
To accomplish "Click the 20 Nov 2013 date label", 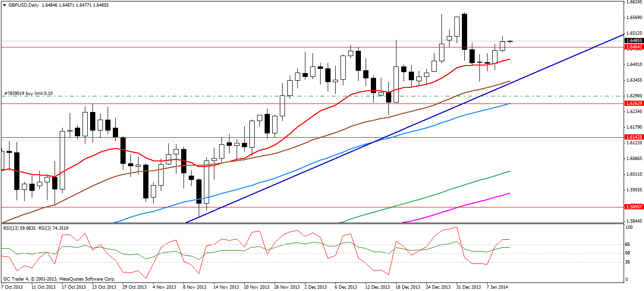I will point(256,287).
